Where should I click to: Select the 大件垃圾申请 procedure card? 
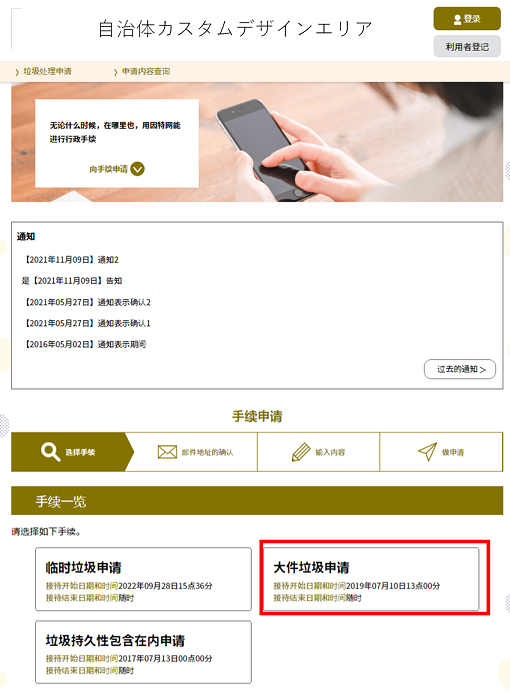click(x=371, y=579)
